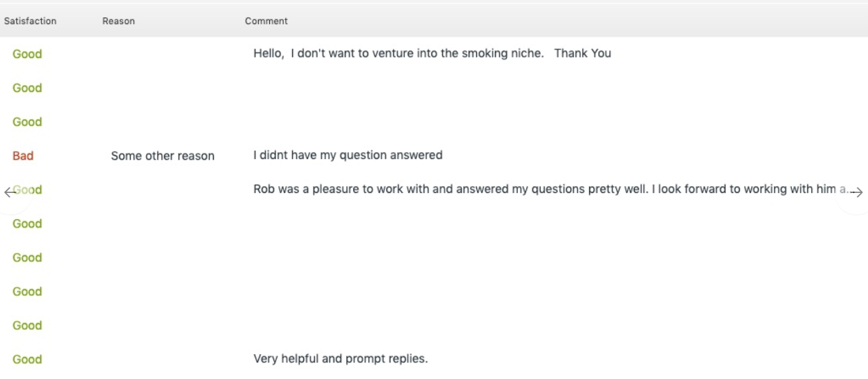The image size is (868, 379).
Task: Sort by the Satisfaction column header
Action: (30, 21)
